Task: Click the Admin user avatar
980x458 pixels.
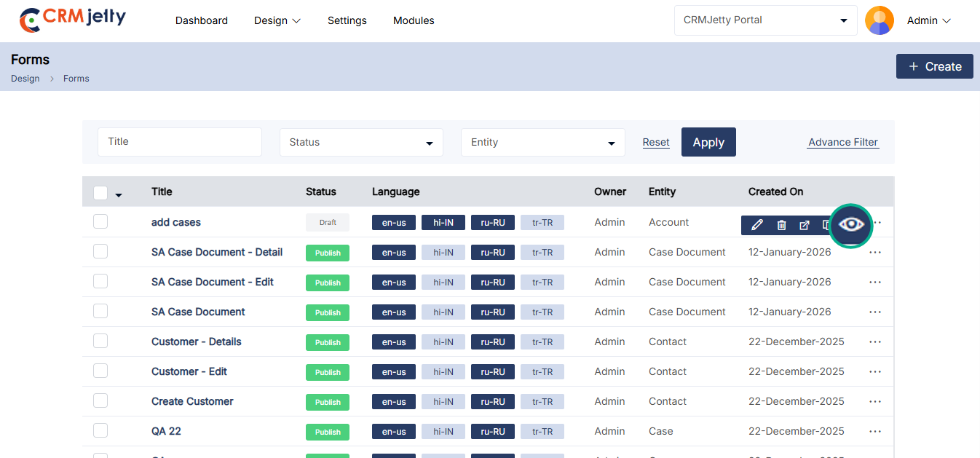Action: click(880, 20)
